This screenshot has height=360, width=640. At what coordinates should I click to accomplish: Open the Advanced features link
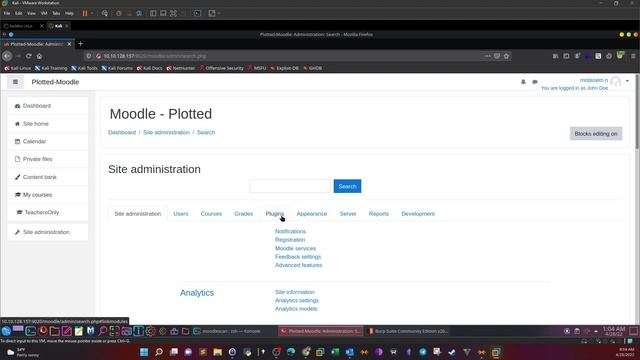(x=298, y=265)
